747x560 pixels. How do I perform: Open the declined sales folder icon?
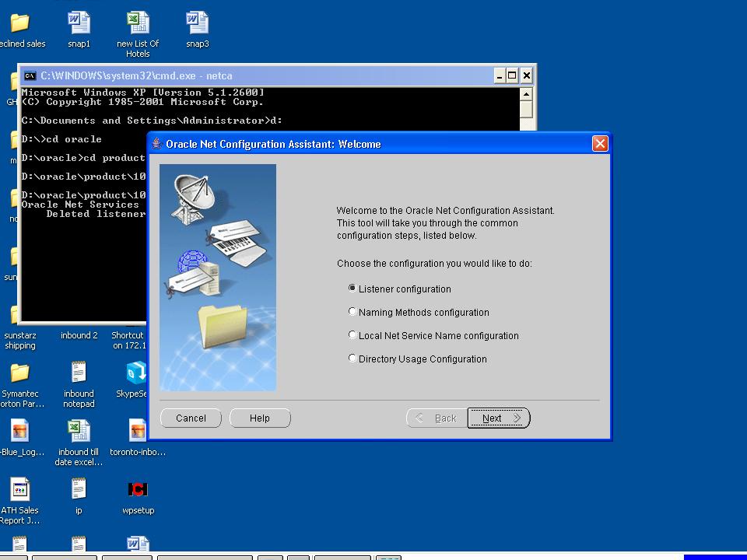[20, 23]
